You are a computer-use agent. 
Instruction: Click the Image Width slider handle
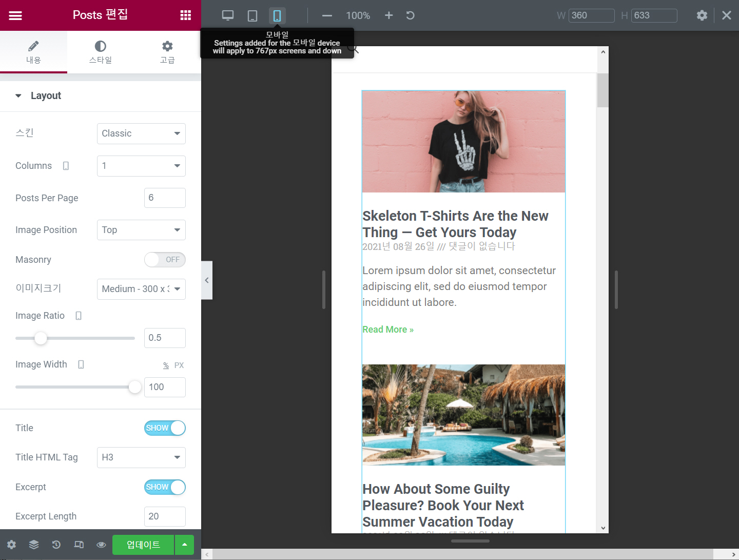tap(135, 387)
